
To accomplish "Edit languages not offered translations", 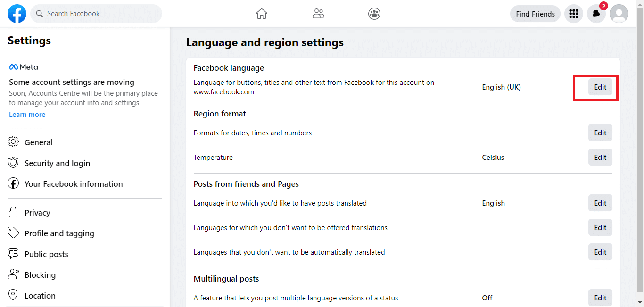I will [x=600, y=228].
